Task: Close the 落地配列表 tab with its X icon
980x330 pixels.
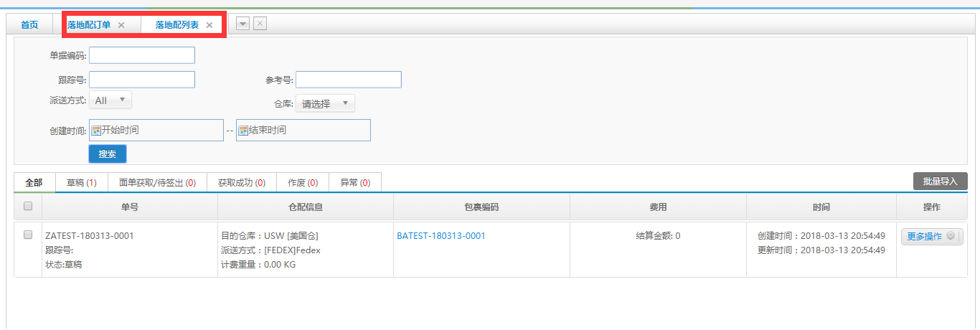Action: pos(209,25)
